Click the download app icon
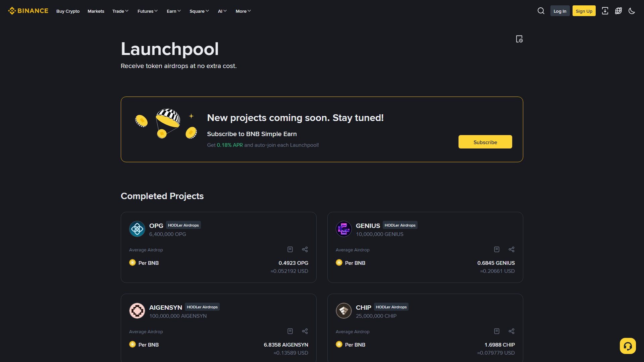The width and height of the screenshot is (644, 362). 605,11
